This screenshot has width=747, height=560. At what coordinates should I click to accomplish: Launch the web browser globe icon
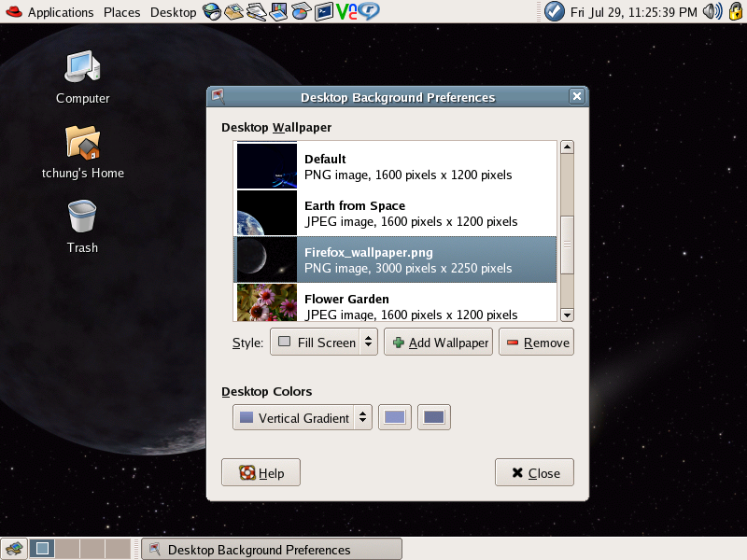212,11
